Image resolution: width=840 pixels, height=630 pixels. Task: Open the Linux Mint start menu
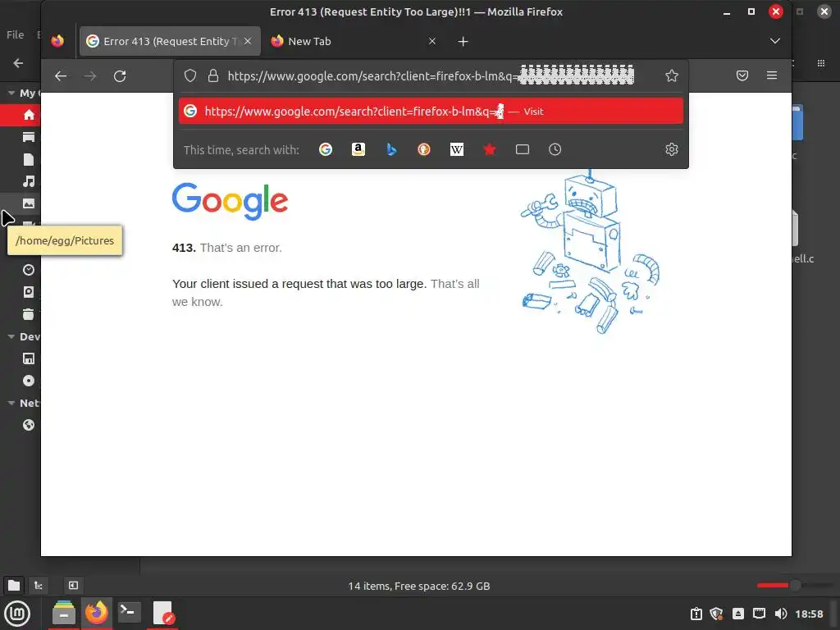[18, 614]
